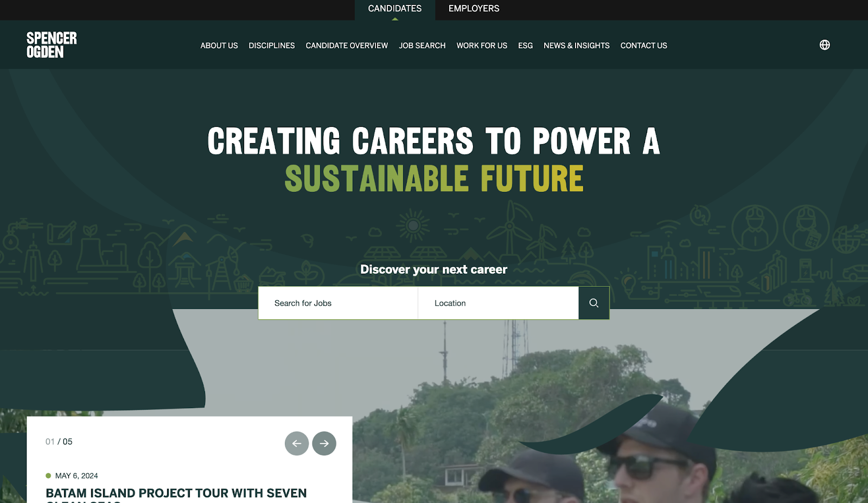Click the magnifying glass search button
The height and width of the screenshot is (503, 868).
(594, 303)
